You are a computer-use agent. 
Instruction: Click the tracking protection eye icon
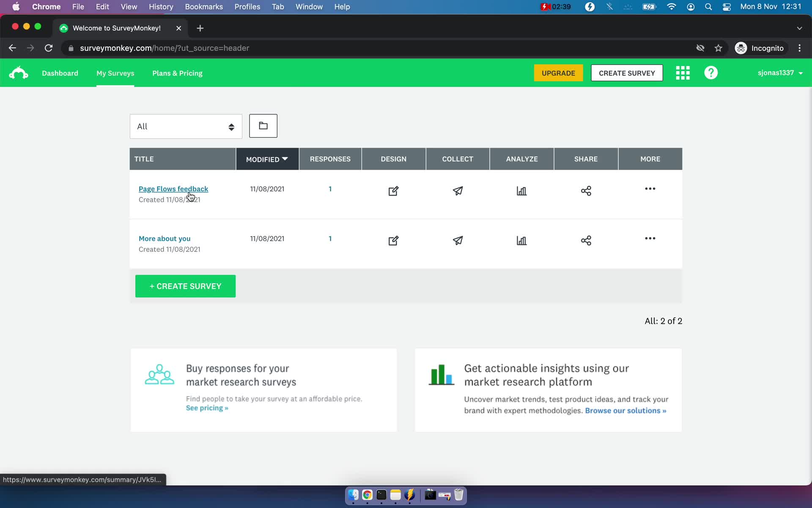[700, 48]
